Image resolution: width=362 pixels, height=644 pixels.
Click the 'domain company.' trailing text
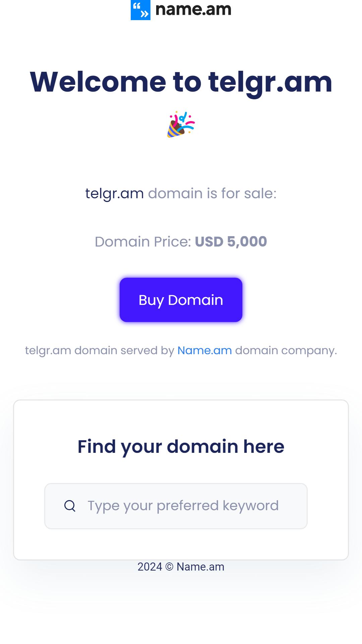tap(286, 351)
